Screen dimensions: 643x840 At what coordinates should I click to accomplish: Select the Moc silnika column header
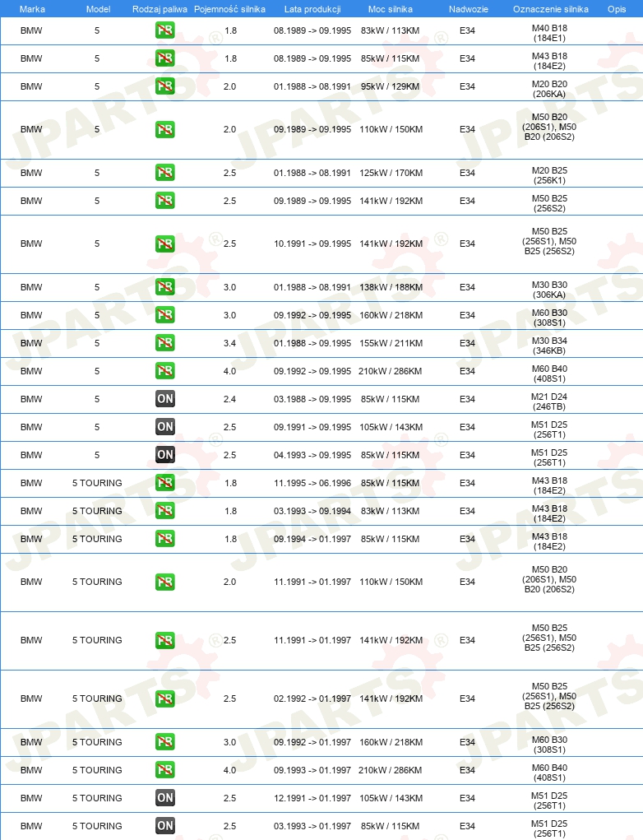[391, 9]
